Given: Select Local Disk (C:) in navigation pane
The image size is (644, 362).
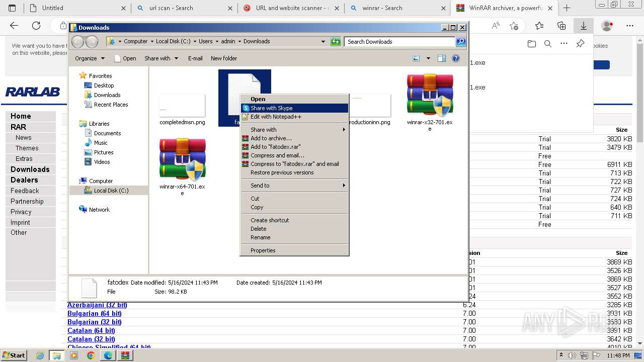Looking at the screenshot, I should [111, 191].
